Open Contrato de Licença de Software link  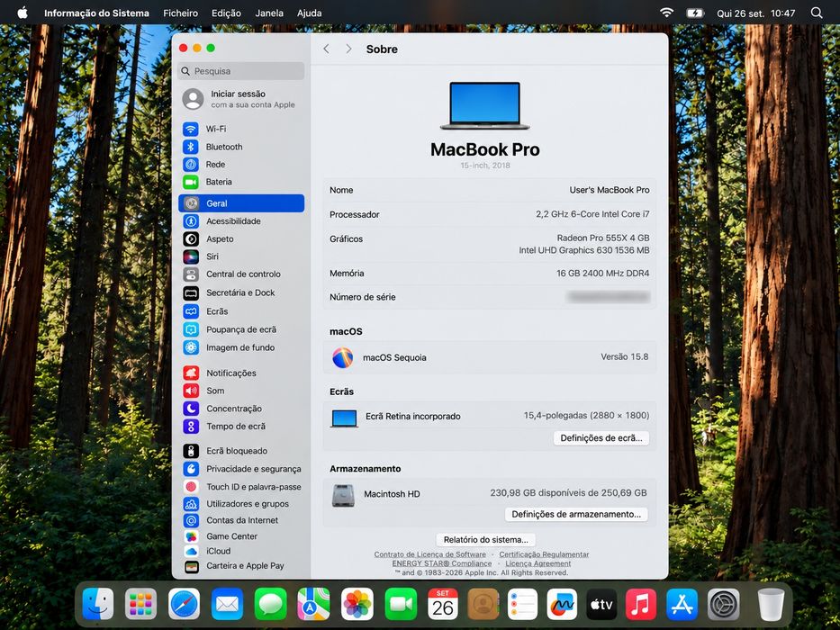click(x=430, y=554)
